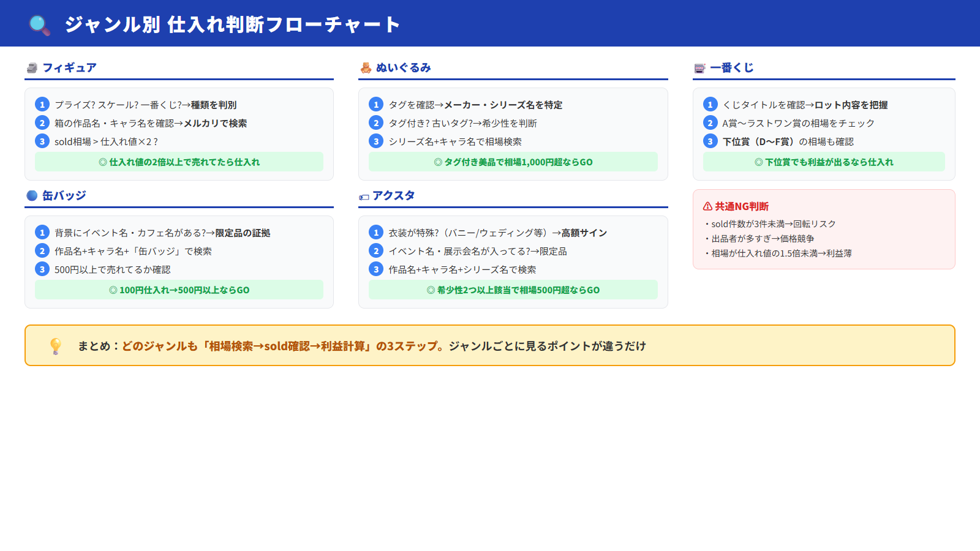Expand step 3 in the フィギュア checklist
The width and height of the screenshot is (980, 551).
coord(41,141)
